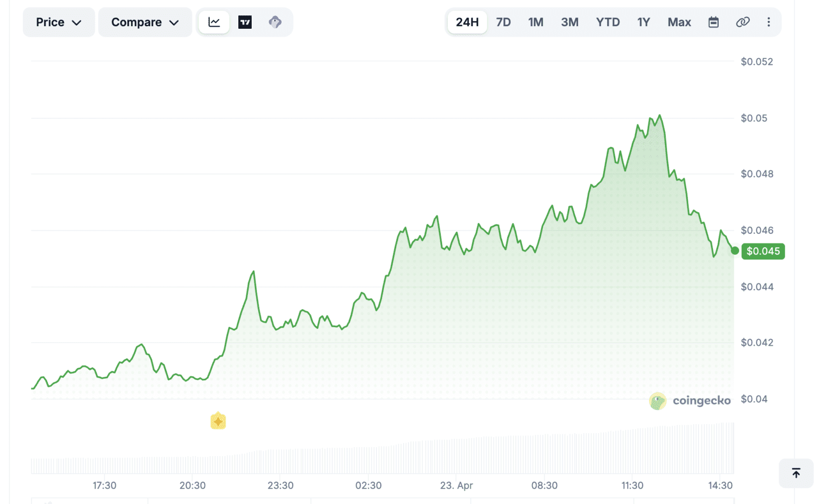
Task: Expand the Compare dropdown
Action: [144, 22]
